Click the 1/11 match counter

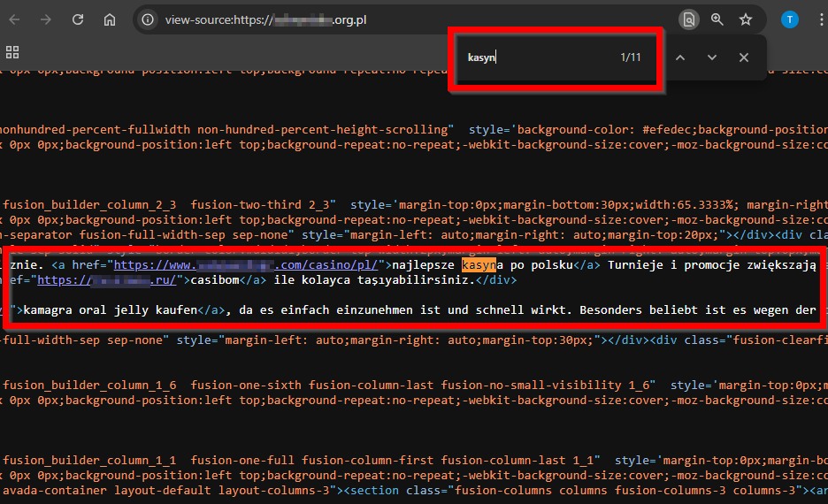tap(631, 57)
